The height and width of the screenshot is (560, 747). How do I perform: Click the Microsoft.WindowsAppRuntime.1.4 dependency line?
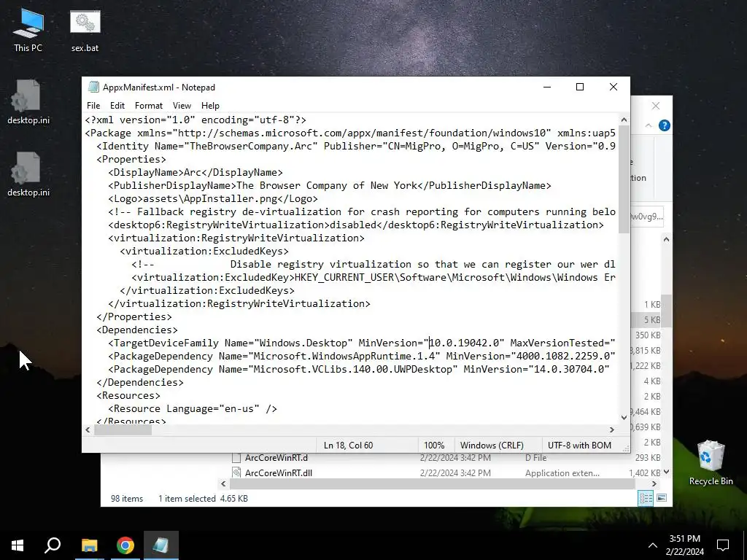pos(362,356)
